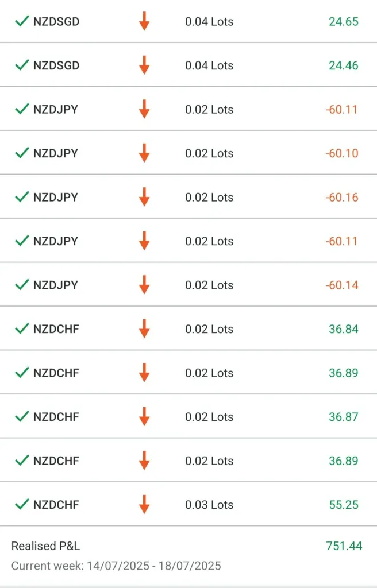Click the 751.44 total realised profit
377x588 pixels.
tap(344, 546)
